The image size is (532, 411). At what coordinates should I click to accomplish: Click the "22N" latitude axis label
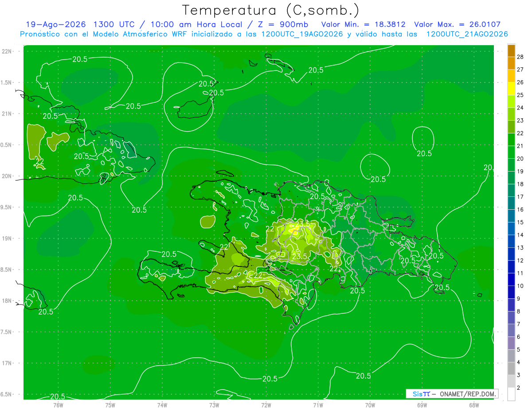tap(8, 51)
